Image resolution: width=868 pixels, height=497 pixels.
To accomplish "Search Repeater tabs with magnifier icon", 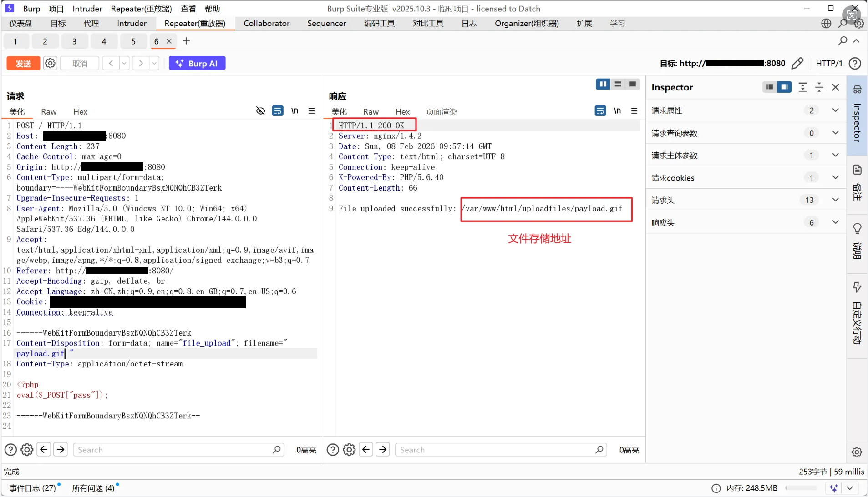I will (843, 41).
